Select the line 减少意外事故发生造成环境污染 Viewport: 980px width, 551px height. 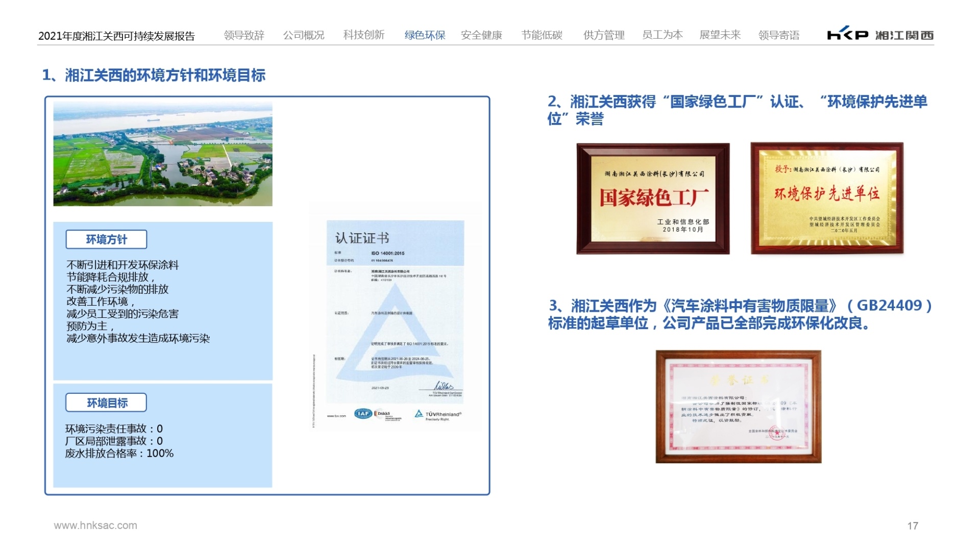pos(138,338)
